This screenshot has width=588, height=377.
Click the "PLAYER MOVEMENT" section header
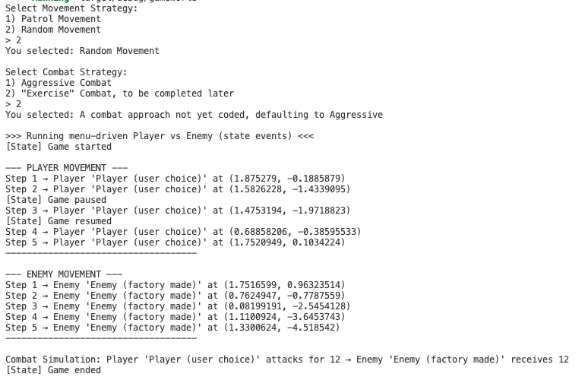coord(66,168)
